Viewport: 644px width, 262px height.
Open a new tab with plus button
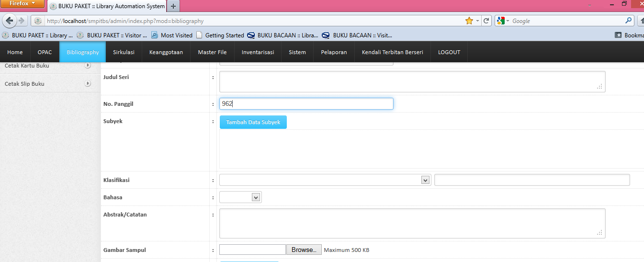pos(173,6)
